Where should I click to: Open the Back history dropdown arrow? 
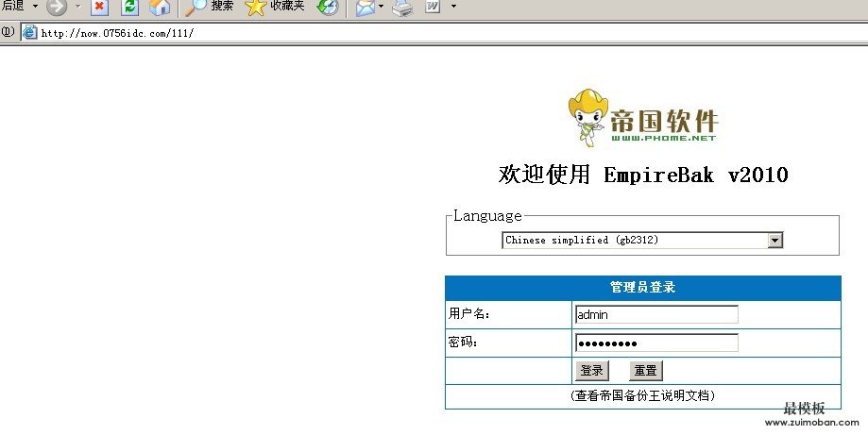tap(36, 6)
